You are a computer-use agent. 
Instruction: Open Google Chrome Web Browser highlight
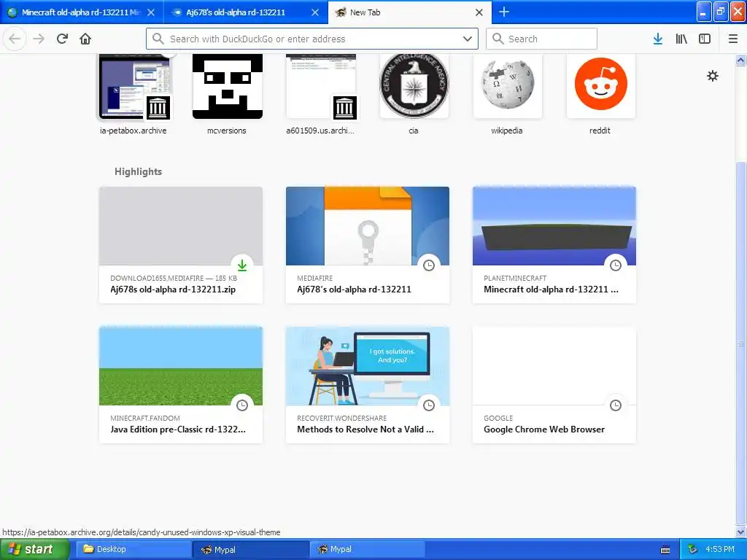tap(554, 385)
